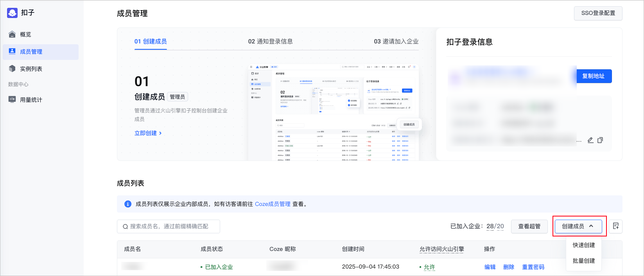Click the 2025-09-04 17:45:03 timestamp
Screen dimensions: 644x276
tap(371, 267)
